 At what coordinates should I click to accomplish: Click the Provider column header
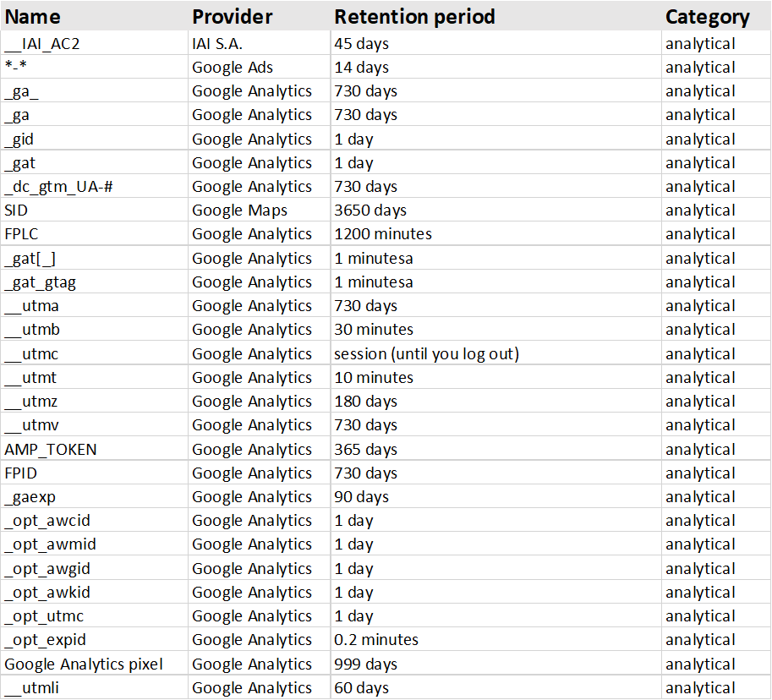(x=232, y=17)
